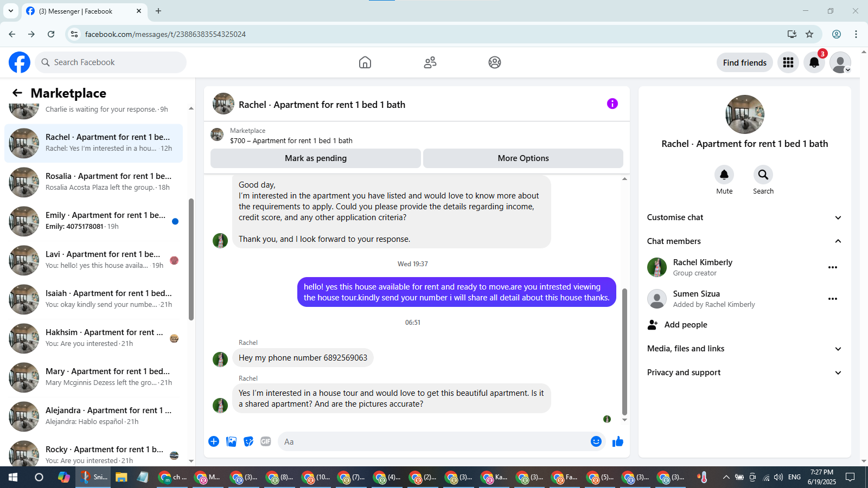Click the Find friends button
The image size is (868, 488).
click(745, 62)
